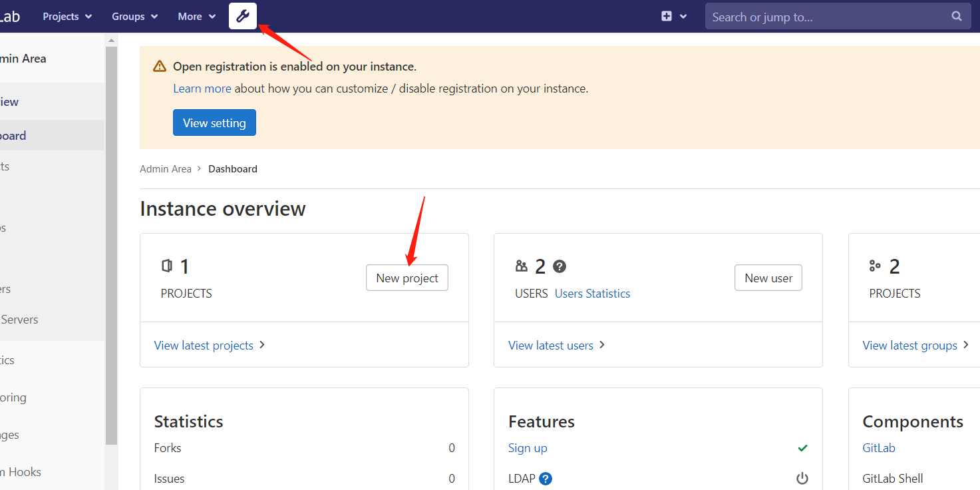This screenshot has width=980, height=490.
Task: Click the Statistics card heading
Action: [188, 421]
